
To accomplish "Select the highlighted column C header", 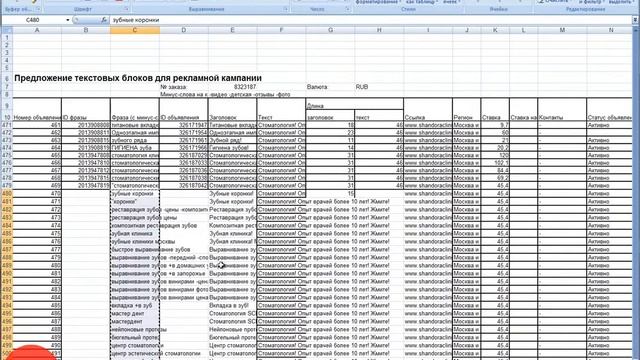I will [x=135, y=30].
